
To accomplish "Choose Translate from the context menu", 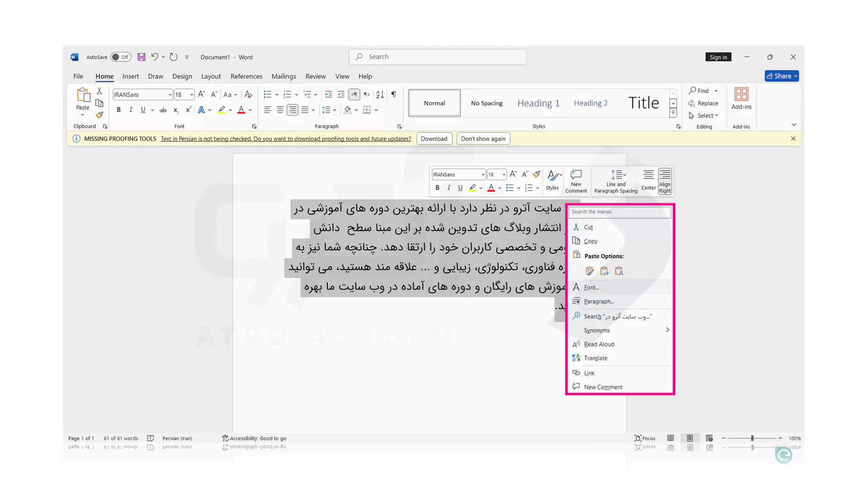I will point(620,358).
